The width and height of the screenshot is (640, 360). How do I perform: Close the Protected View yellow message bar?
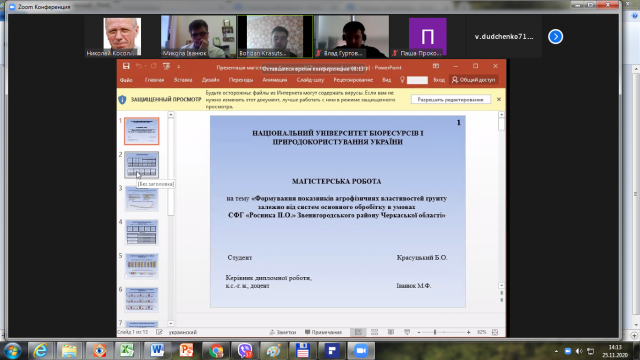tap(499, 99)
